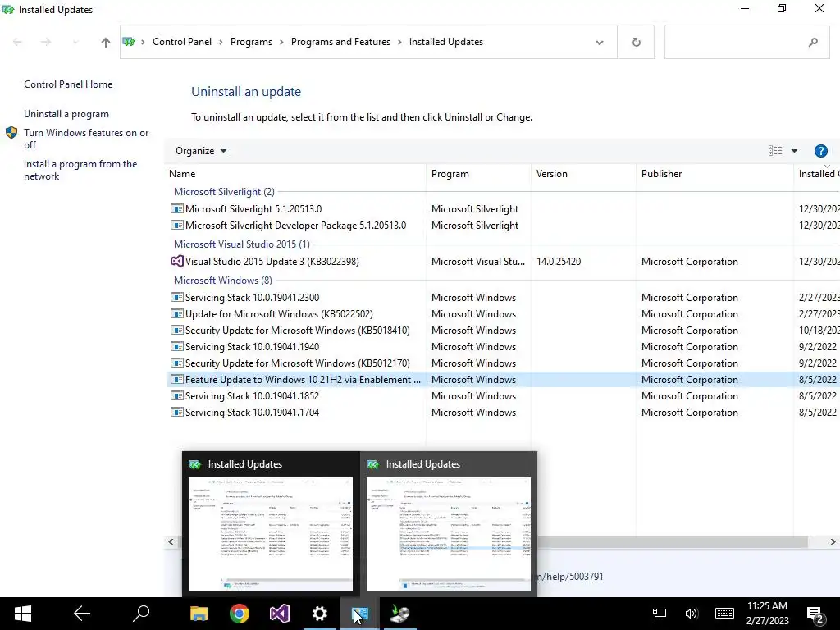Click the Forward navigation arrow

[x=46, y=42]
